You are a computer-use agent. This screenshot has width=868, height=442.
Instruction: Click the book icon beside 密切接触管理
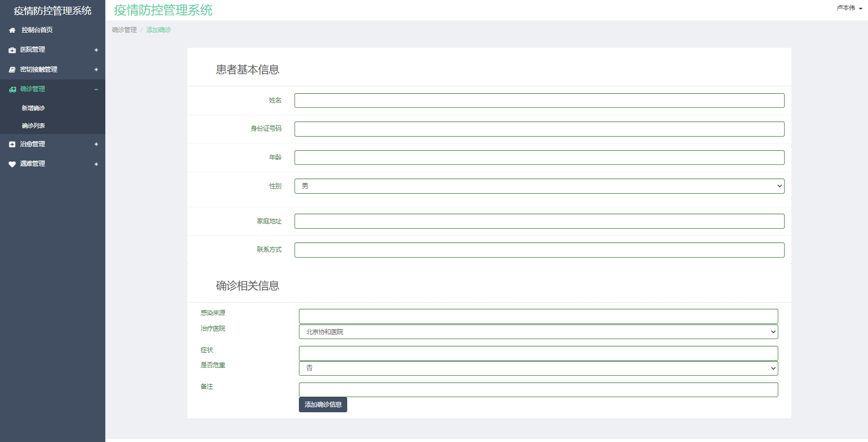12,70
